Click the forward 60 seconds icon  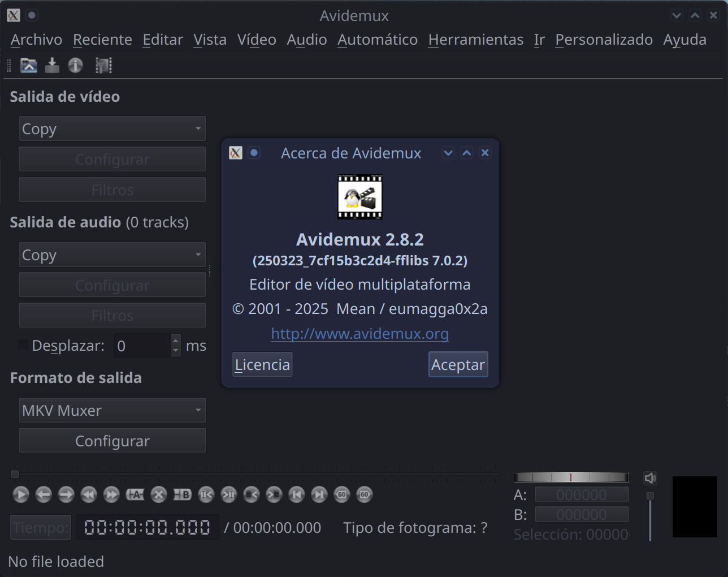365,494
